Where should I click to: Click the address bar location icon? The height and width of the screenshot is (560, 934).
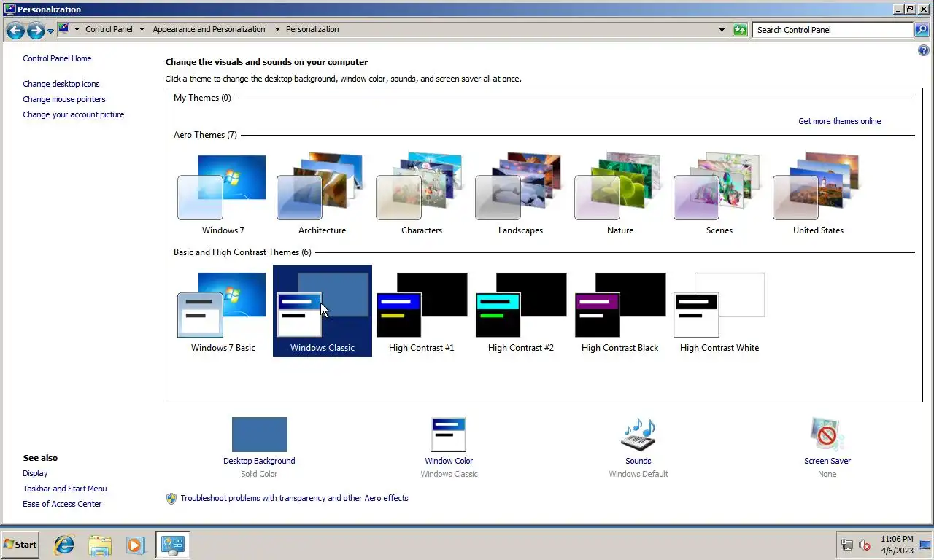coord(63,29)
